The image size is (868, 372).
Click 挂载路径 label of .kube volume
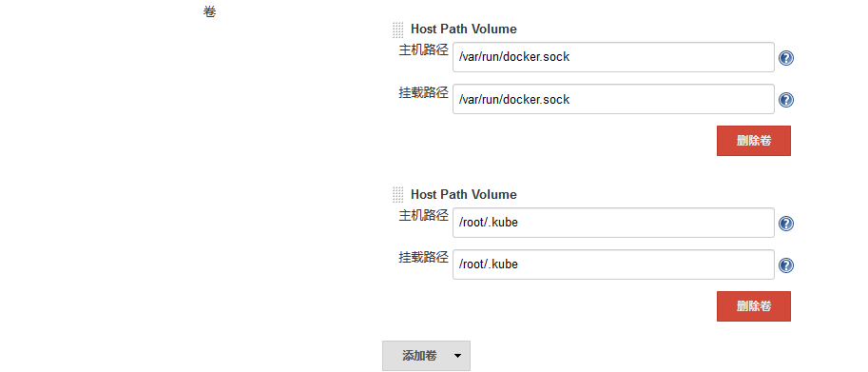423,258
